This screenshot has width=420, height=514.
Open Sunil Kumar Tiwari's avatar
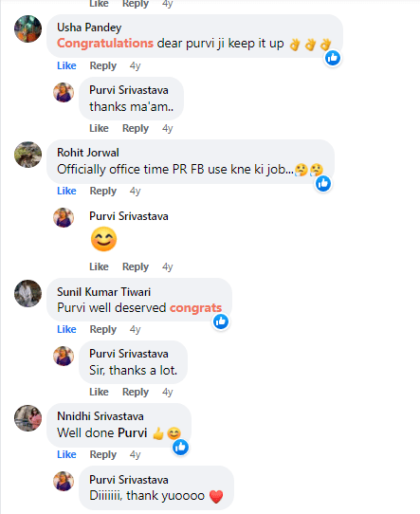pyautogui.click(x=27, y=293)
